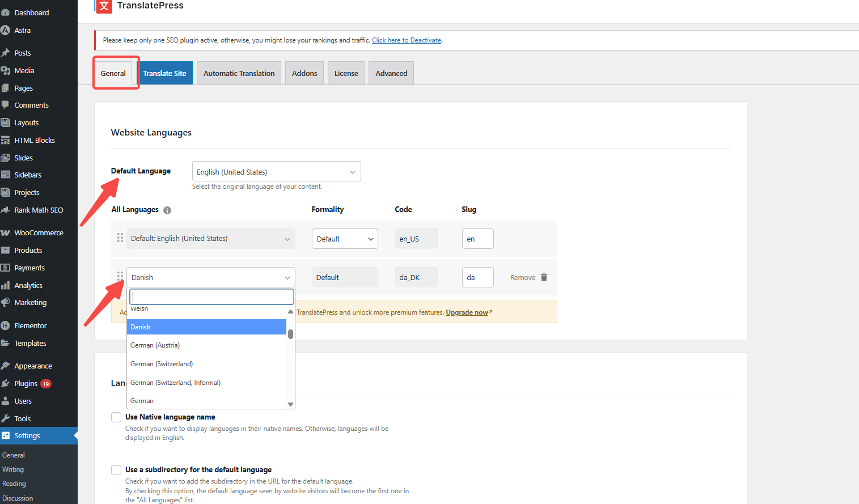Open the Rank Math SEO panel

[x=8, y=210]
